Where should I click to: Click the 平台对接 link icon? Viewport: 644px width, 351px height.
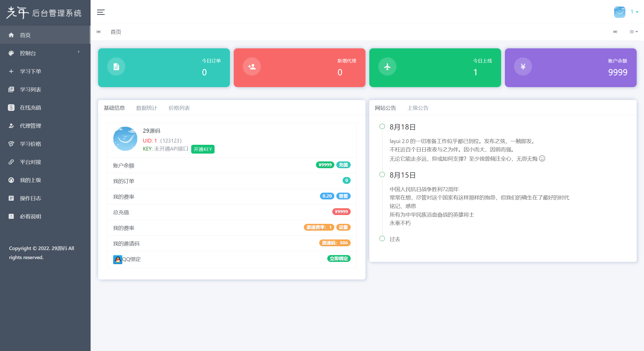point(11,162)
